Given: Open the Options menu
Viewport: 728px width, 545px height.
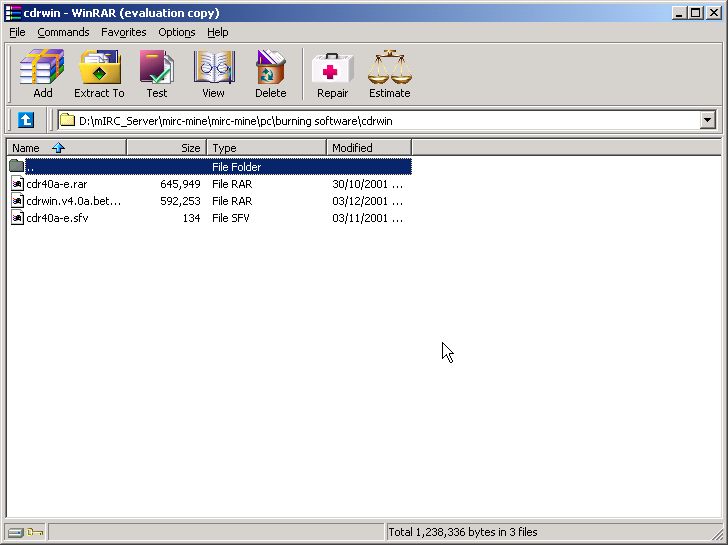Looking at the screenshot, I should (x=176, y=32).
